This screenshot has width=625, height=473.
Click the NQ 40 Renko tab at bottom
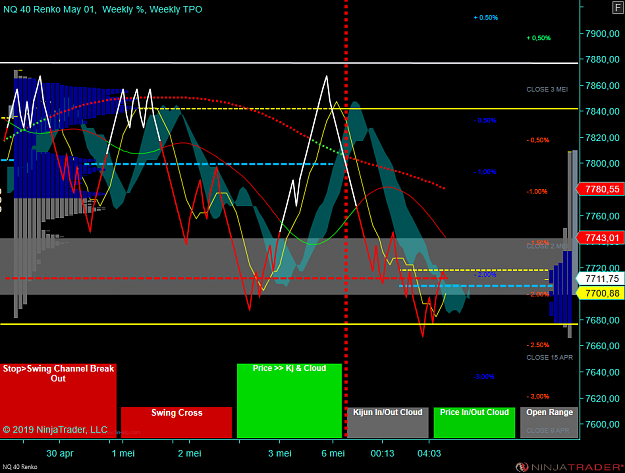[x=20, y=467]
